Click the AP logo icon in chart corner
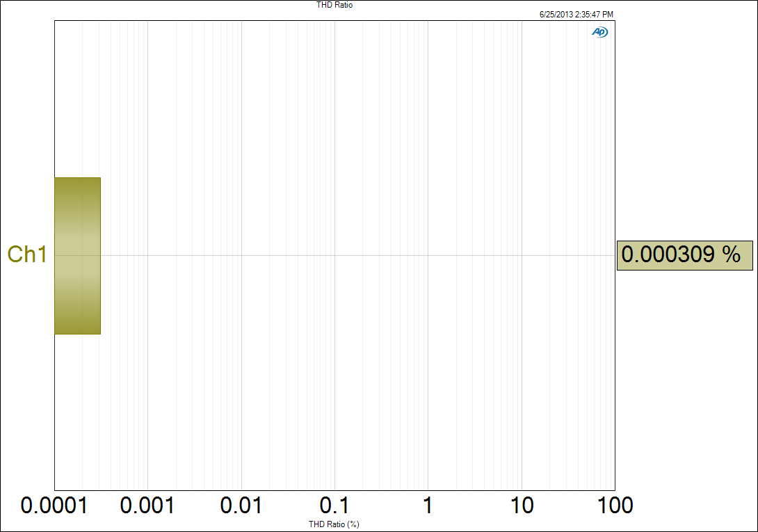The image size is (758, 532). (x=600, y=32)
